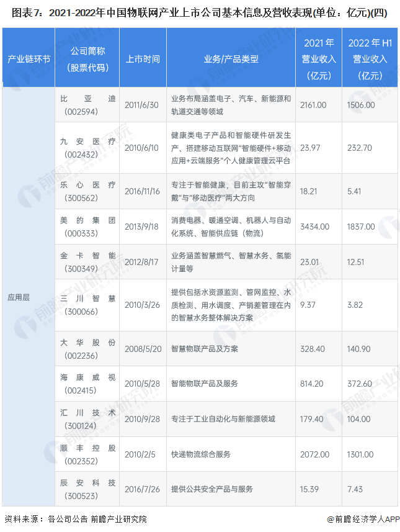Click revenue value 3434.00
Image resolution: width=400 pixels, height=532 pixels.
[314, 227]
